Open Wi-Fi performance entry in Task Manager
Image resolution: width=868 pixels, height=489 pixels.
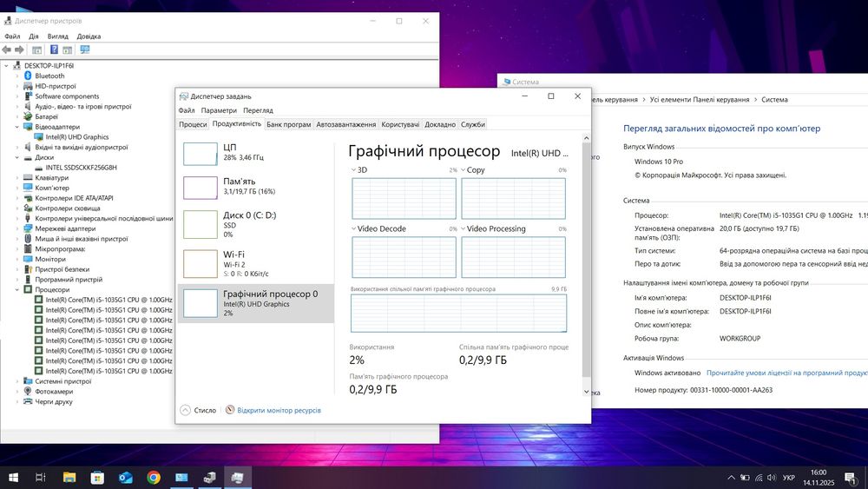[256, 263]
